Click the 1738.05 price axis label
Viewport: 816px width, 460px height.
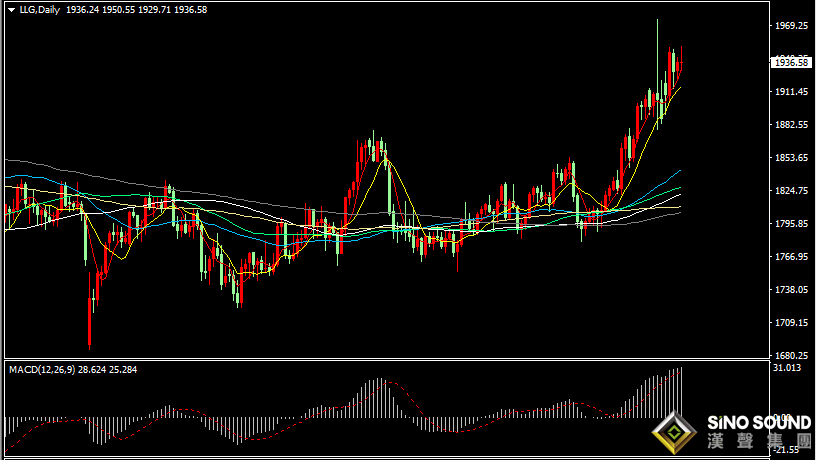[x=792, y=290]
